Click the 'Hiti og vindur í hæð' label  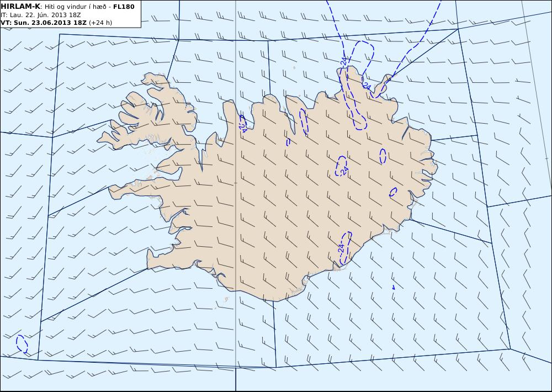click(x=75, y=7)
